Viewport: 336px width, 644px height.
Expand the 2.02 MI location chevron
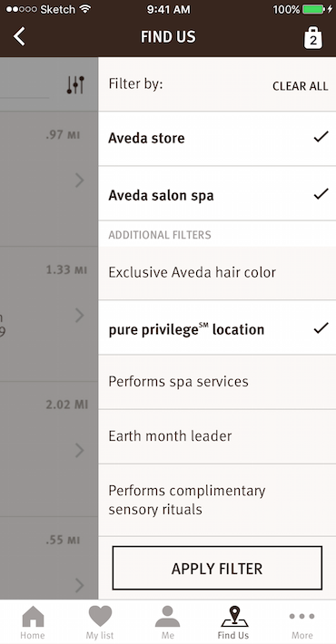pos(80,451)
